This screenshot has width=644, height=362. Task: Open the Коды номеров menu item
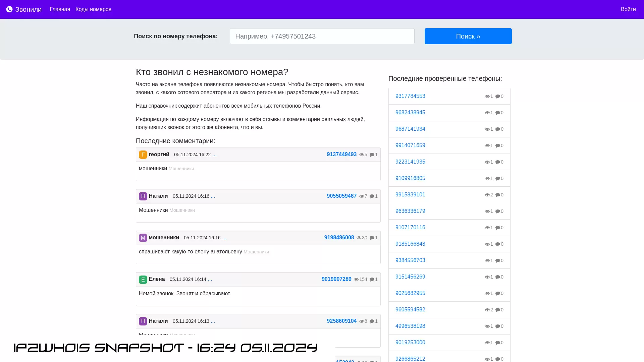coord(93,9)
